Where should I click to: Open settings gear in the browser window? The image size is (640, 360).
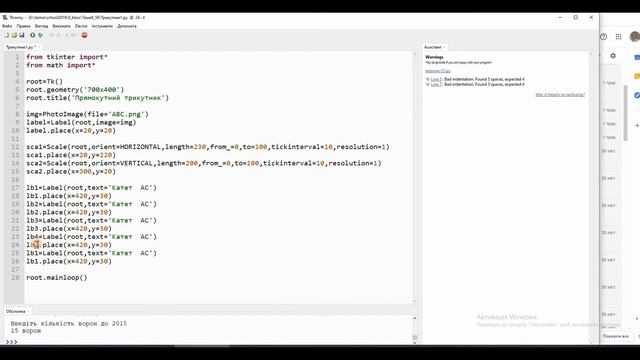click(x=613, y=56)
